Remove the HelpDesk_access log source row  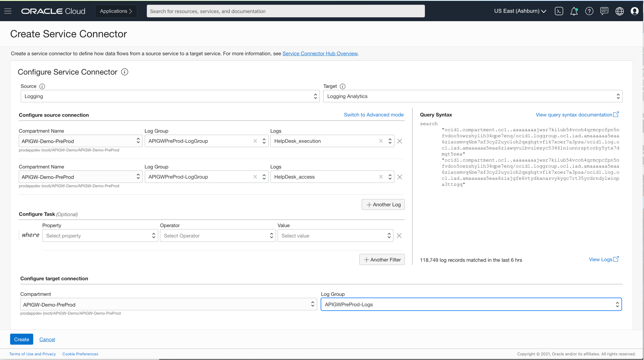tap(400, 177)
